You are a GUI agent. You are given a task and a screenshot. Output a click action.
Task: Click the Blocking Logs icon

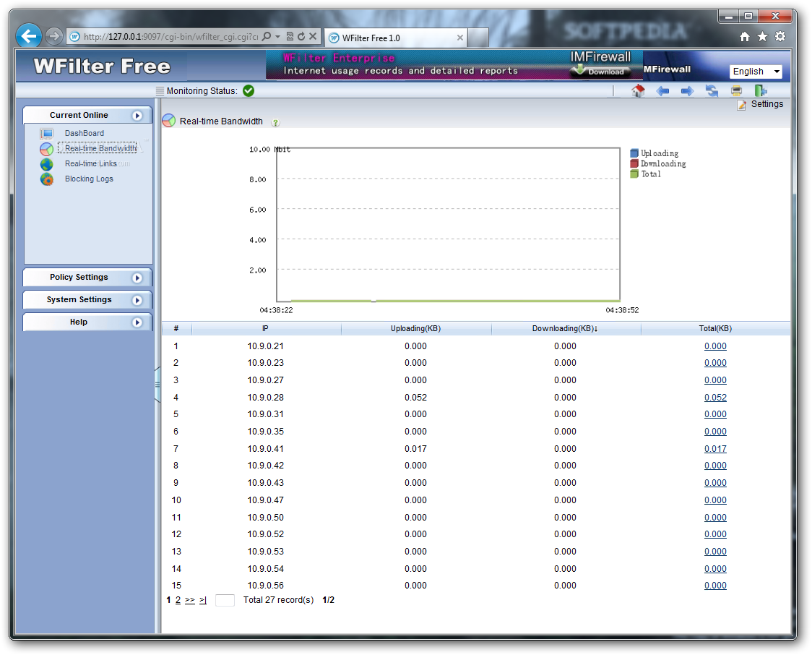pos(47,179)
